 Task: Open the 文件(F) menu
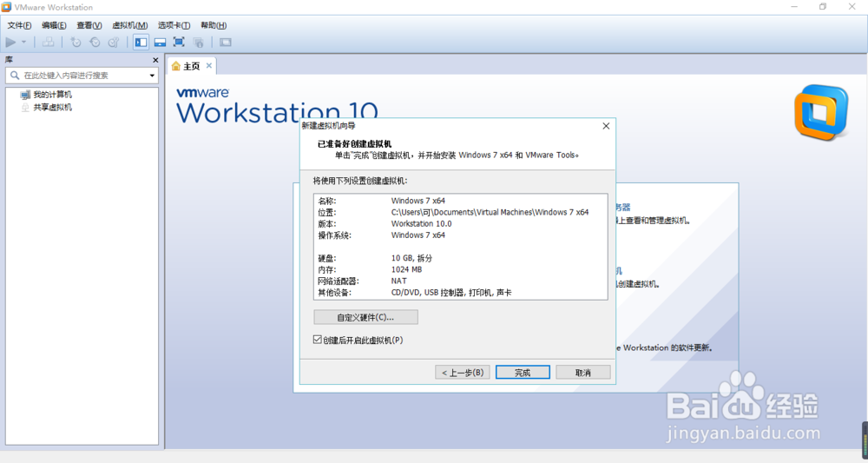[19, 25]
